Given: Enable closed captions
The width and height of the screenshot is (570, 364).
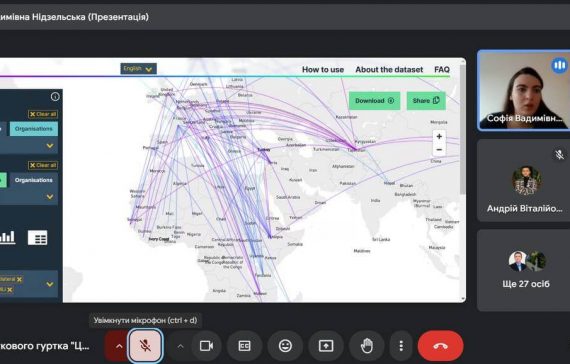Looking at the screenshot, I should coord(244,346).
